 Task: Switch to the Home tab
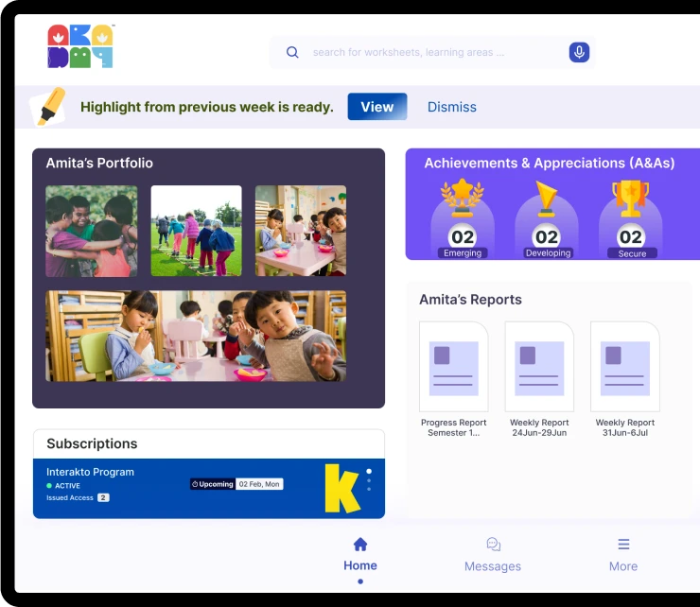point(359,555)
